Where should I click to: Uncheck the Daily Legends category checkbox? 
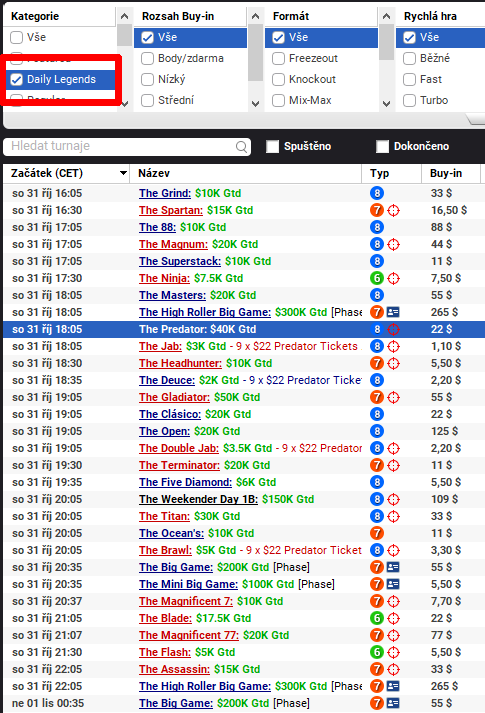(16, 80)
